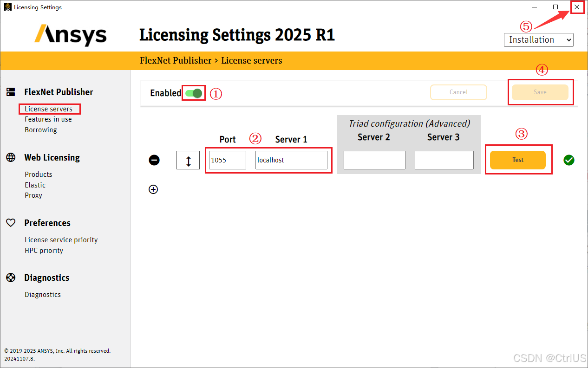Screen dimensions: 588x368
Task: Click the Server 2 input field
Action: click(374, 160)
